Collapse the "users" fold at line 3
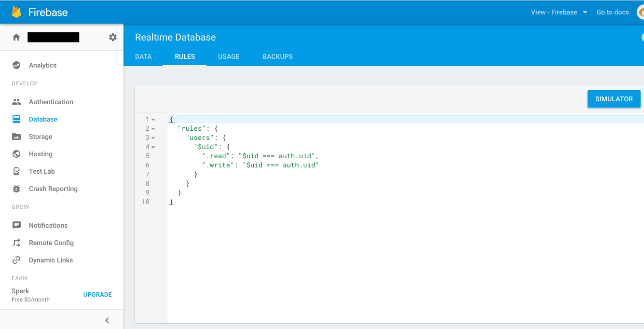The height and width of the screenshot is (329, 644). [x=153, y=137]
